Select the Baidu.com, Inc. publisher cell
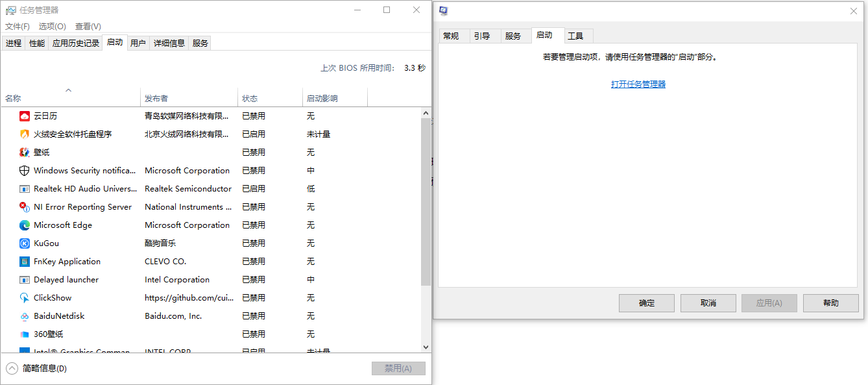Viewport: 868px width, 385px height. [x=173, y=316]
